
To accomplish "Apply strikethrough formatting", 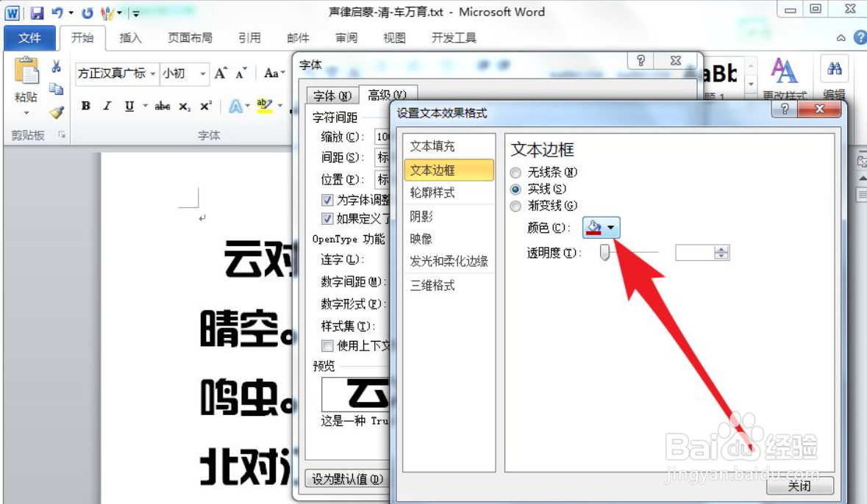I will point(161,106).
